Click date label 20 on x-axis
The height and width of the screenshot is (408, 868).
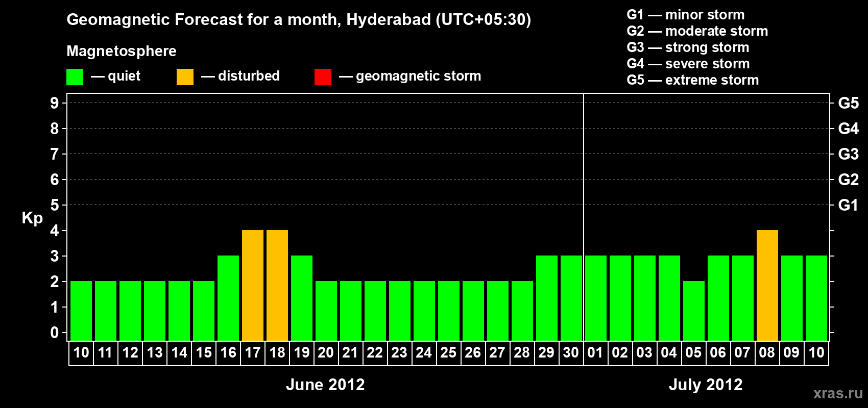326,352
